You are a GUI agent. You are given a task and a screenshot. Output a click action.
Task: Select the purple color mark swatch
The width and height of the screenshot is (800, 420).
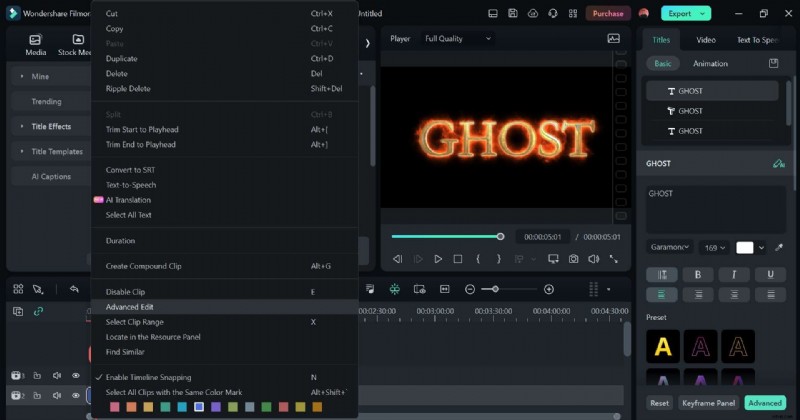coord(216,407)
